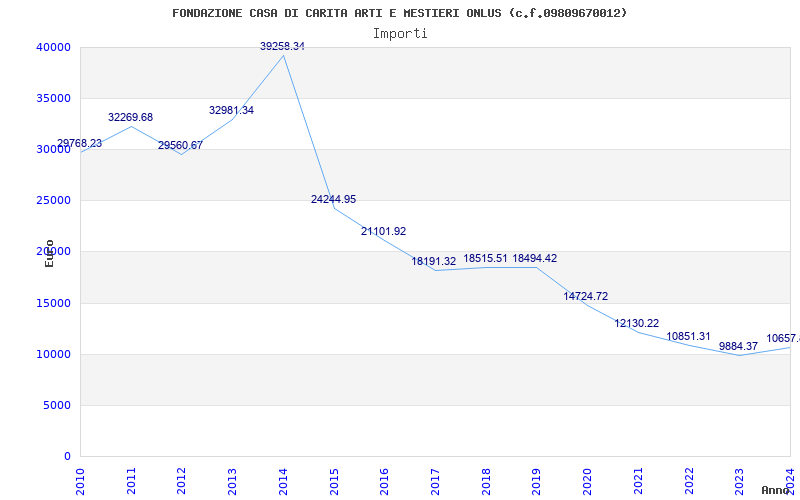Click the x-axis year 2023
This screenshot has width=800, height=500.
739,482
